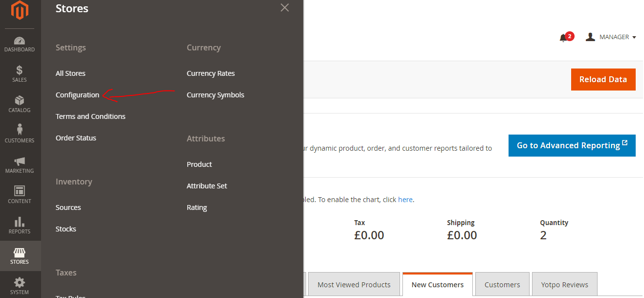Click the 'here' link to enable chart
Image resolution: width=644 pixels, height=298 pixels.
click(x=405, y=200)
